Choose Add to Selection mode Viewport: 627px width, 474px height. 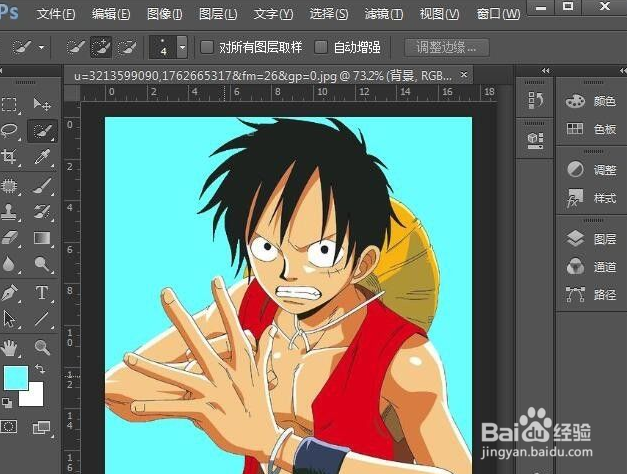click(x=100, y=48)
